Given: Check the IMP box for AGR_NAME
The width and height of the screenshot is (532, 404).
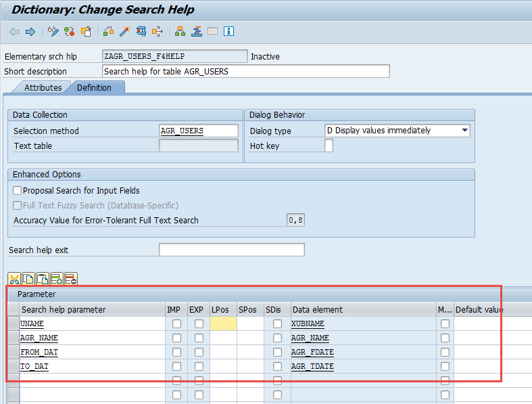Looking at the screenshot, I should pyautogui.click(x=176, y=338).
